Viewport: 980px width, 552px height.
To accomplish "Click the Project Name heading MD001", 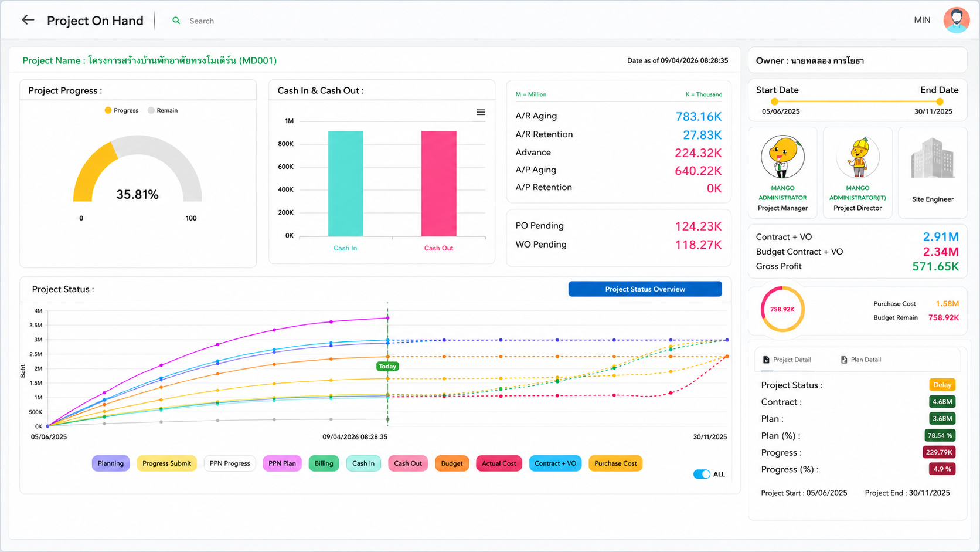I will tap(149, 60).
